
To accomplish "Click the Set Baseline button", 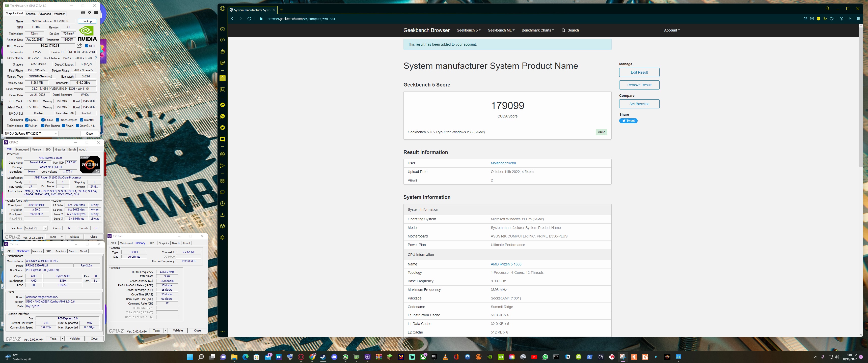I will click(x=639, y=104).
